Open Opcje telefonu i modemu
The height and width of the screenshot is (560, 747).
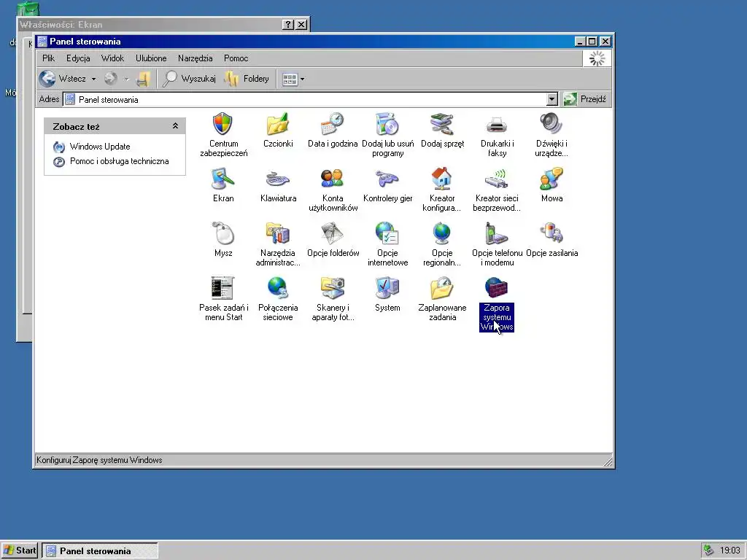click(x=497, y=244)
